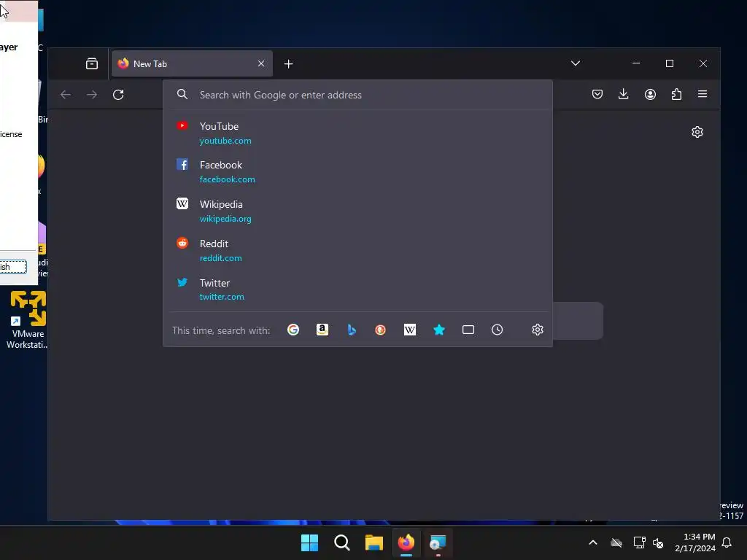The height and width of the screenshot is (560, 747).
Task: Click the Firefox taskbar icon
Action: [406, 542]
